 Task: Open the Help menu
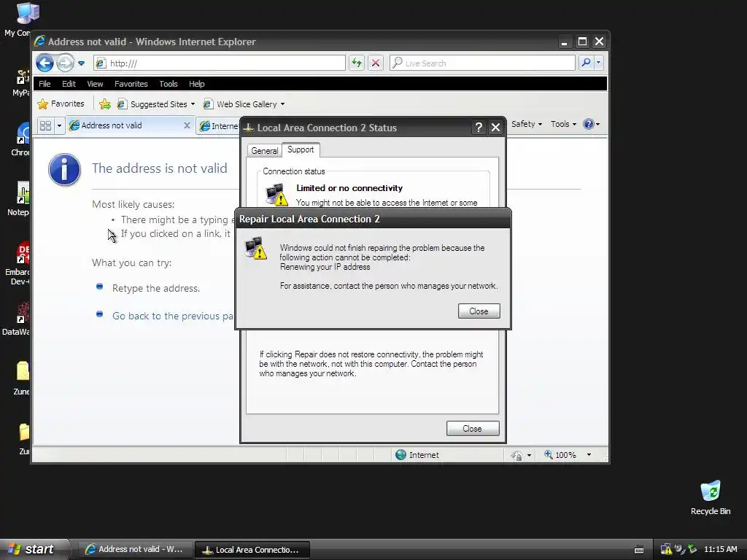tap(196, 84)
